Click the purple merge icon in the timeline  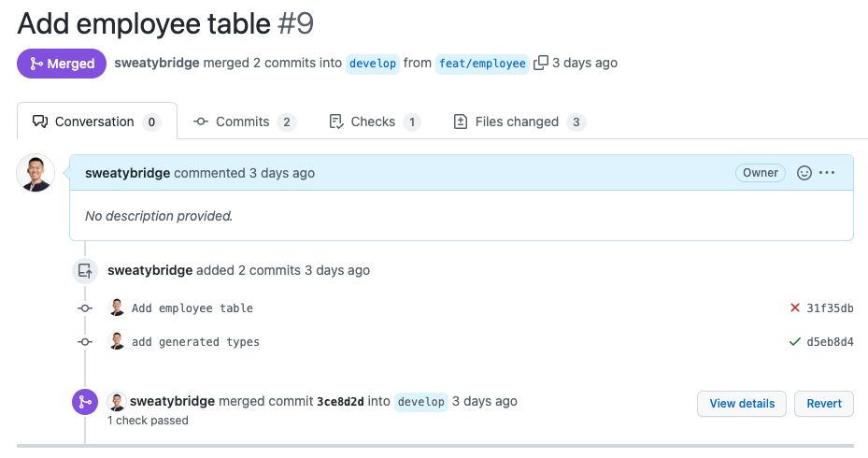(x=85, y=402)
